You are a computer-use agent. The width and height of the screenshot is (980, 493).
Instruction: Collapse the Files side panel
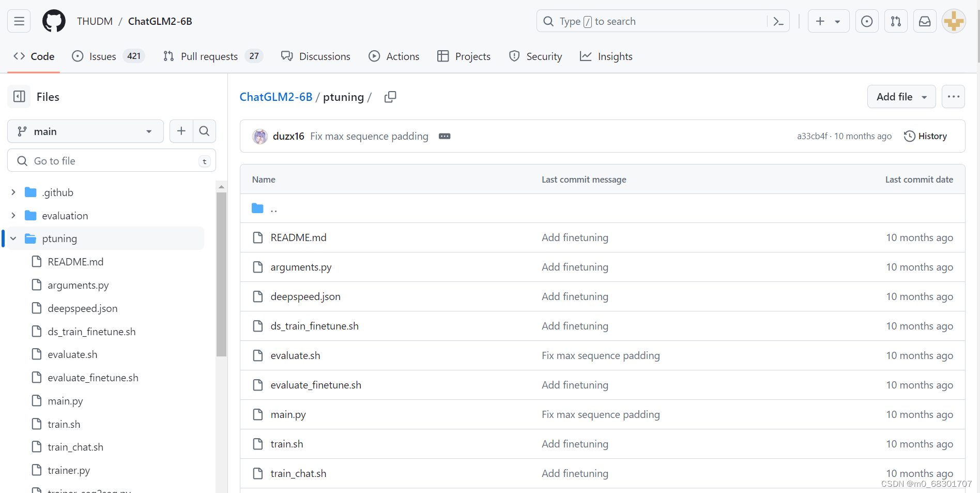tap(19, 97)
